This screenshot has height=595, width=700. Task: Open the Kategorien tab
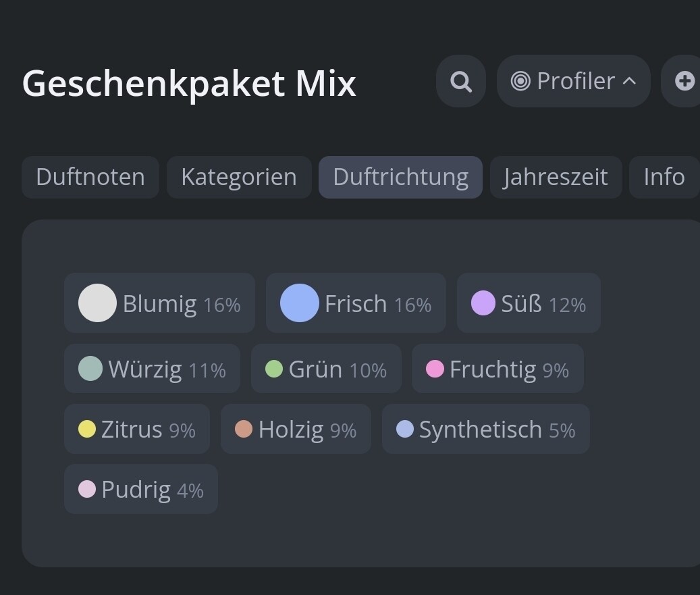coord(239,177)
